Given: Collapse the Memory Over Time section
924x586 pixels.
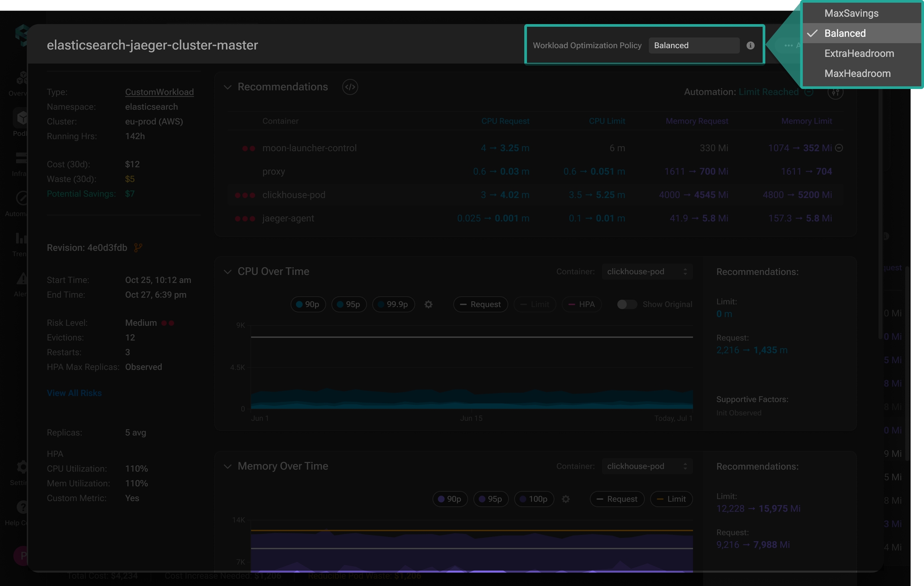Looking at the screenshot, I should point(227,466).
